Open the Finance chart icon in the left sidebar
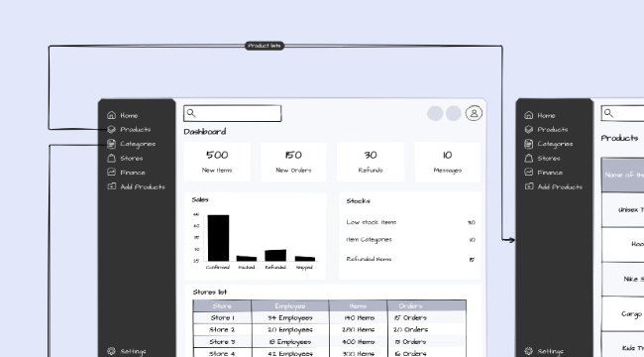 point(111,173)
